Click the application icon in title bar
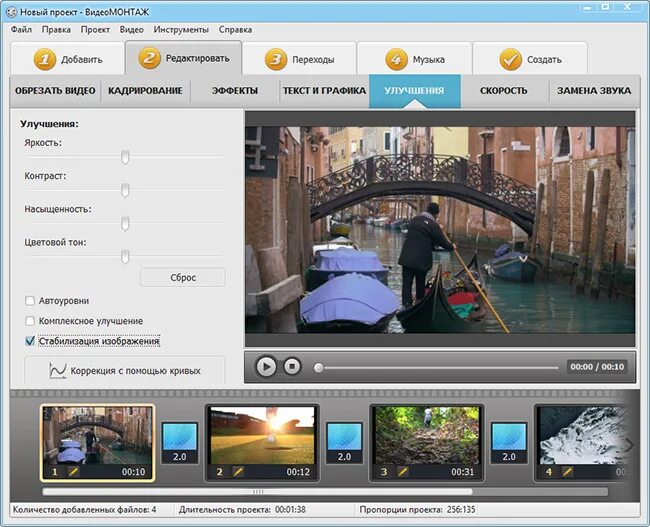Screen dimensions: 650x527 click(11, 12)
